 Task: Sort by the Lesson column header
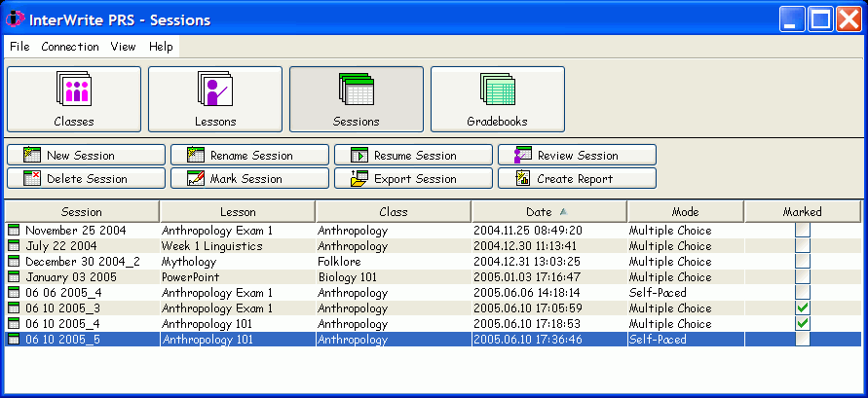(238, 212)
